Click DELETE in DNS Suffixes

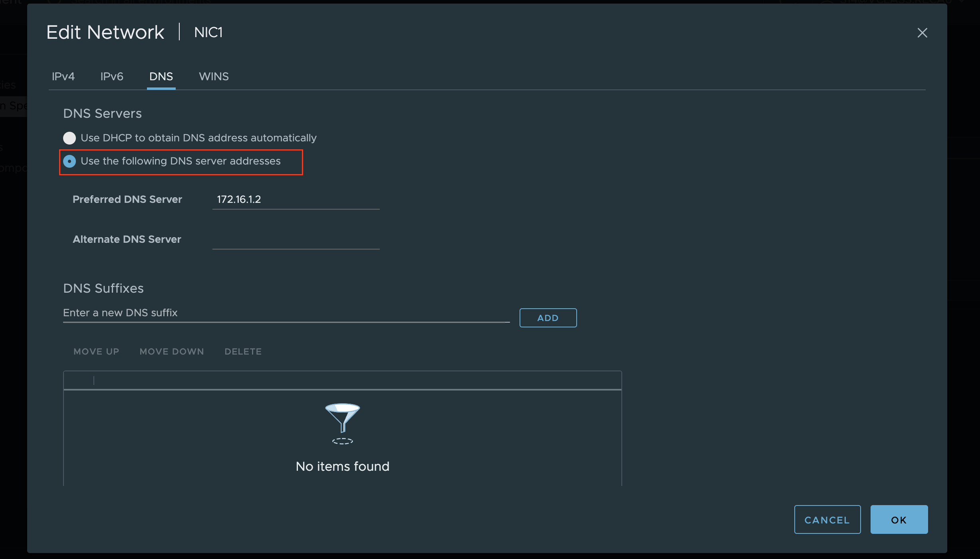tap(243, 351)
